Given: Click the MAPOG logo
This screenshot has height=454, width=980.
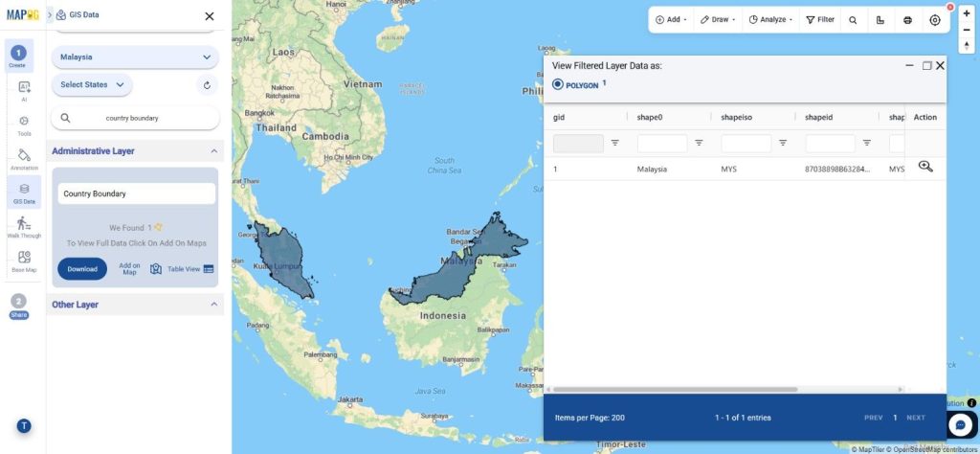Looking at the screenshot, I should (23, 14).
